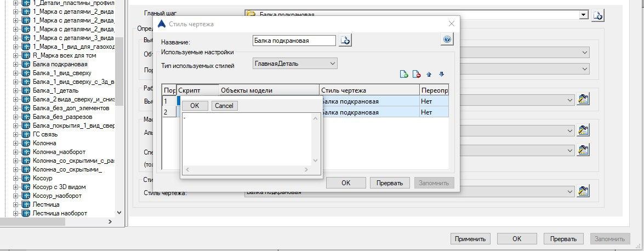644x251 pixels.
Task: Expand the Колонна tree node
Action: [x=16, y=143]
